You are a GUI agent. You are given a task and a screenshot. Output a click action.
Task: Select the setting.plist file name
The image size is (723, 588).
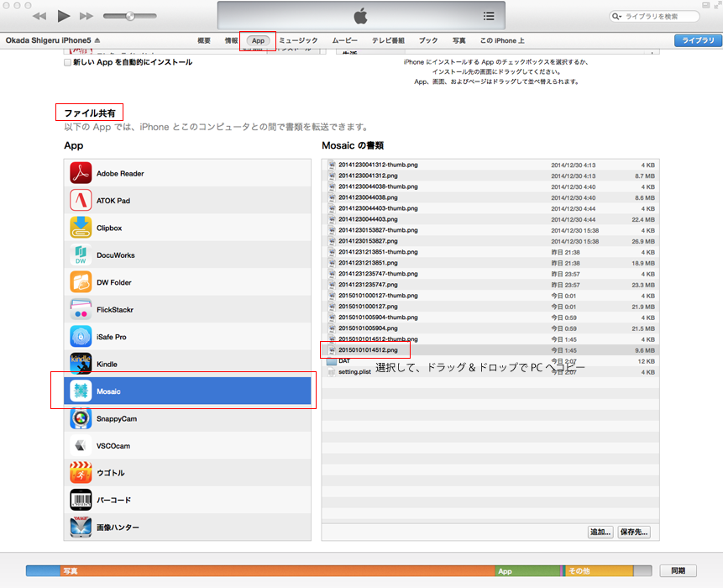pyautogui.click(x=354, y=372)
